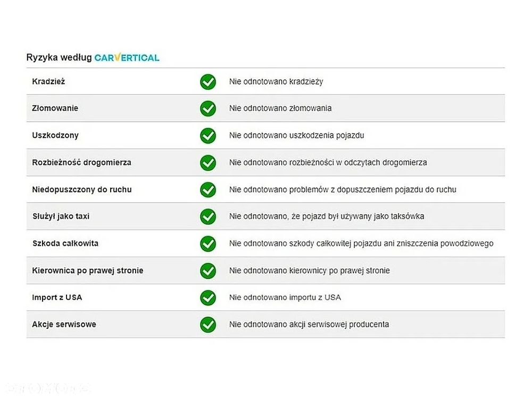The image size is (532, 399).
Task: Click the Import z USA label
Action: 57,297
